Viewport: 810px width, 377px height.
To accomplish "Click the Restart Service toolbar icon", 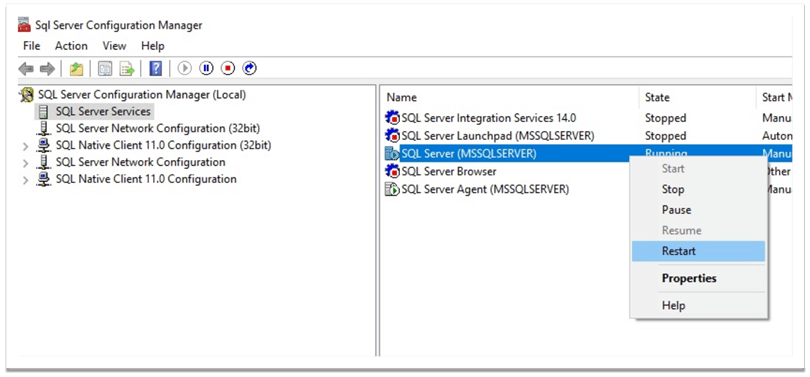I will pyautogui.click(x=250, y=68).
